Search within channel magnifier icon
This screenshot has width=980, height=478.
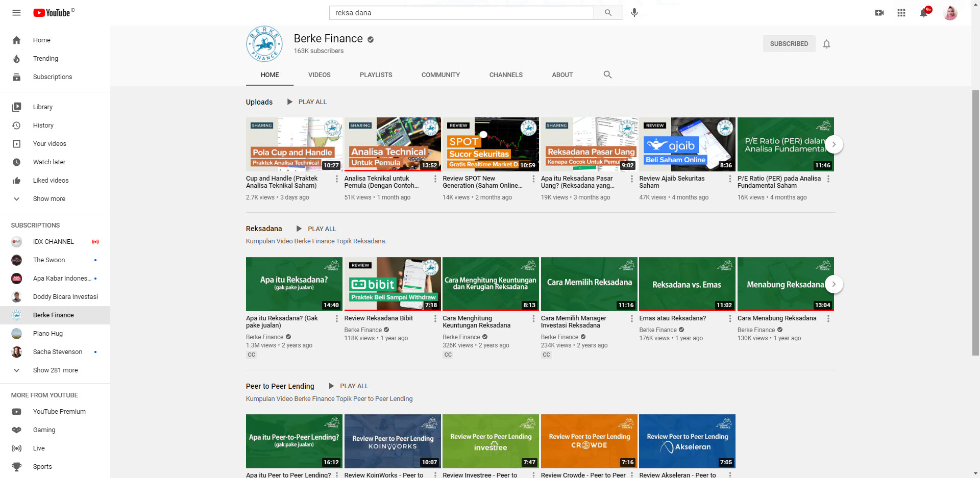(x=607, y=74)
